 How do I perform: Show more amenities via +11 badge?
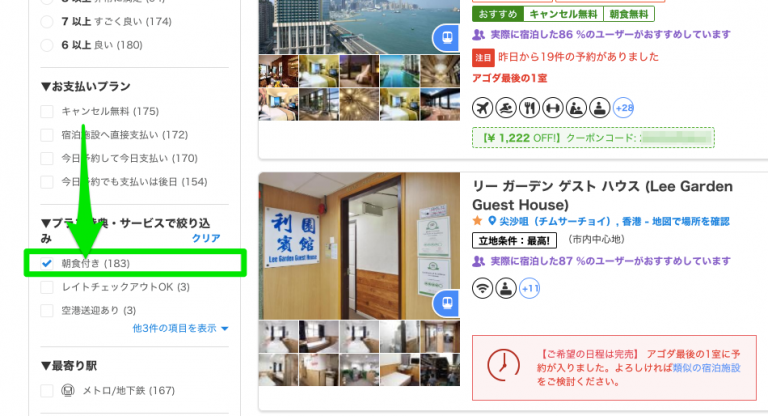[529, 288]
